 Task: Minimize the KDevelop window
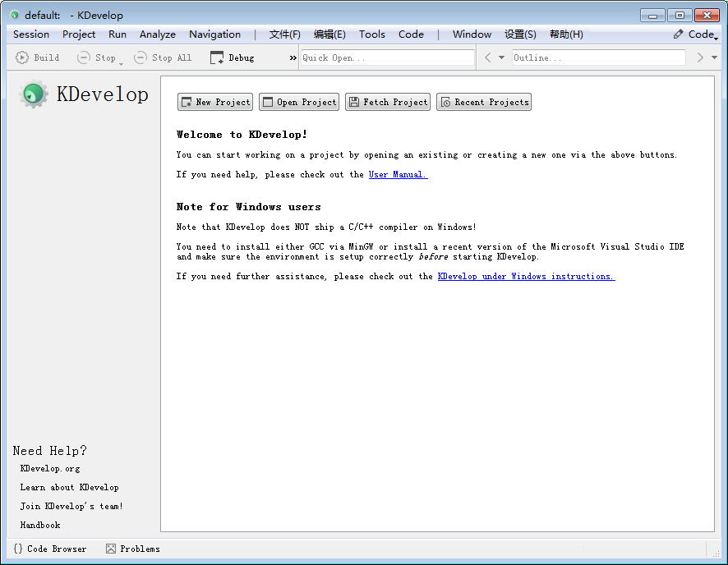click(652, 16)
